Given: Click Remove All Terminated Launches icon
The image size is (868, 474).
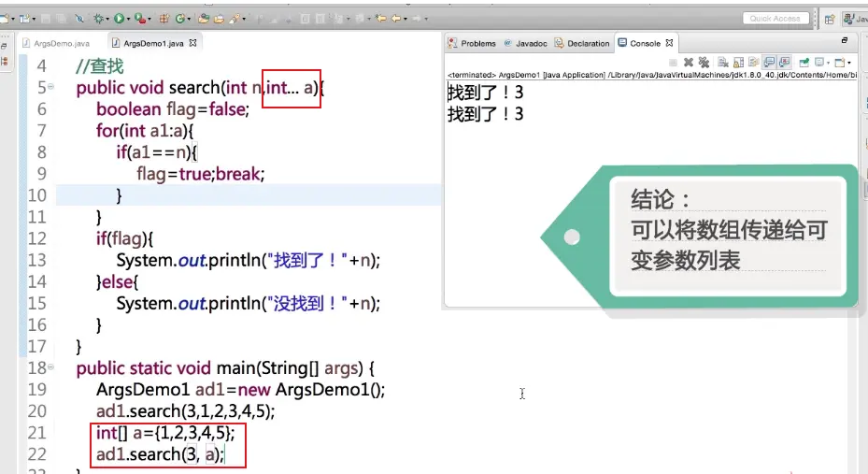Looking at the screenshot, I should click(x=704, y=63).
